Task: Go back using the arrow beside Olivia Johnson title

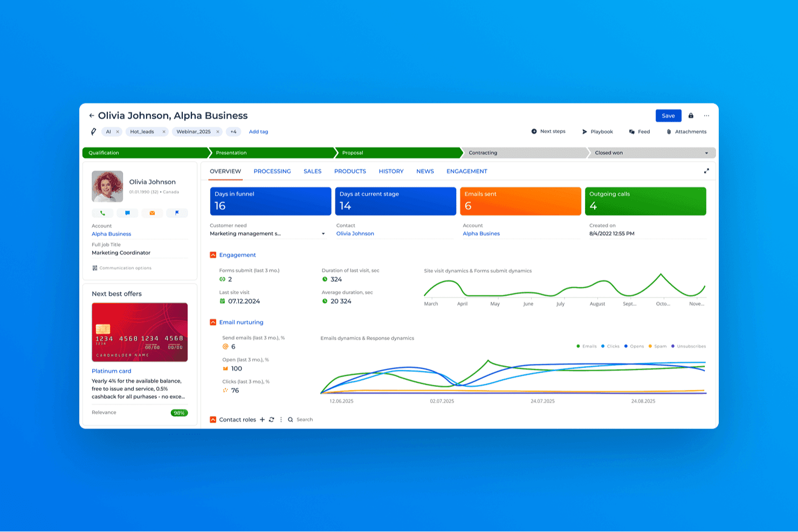Action: click(x=92, y=115)
